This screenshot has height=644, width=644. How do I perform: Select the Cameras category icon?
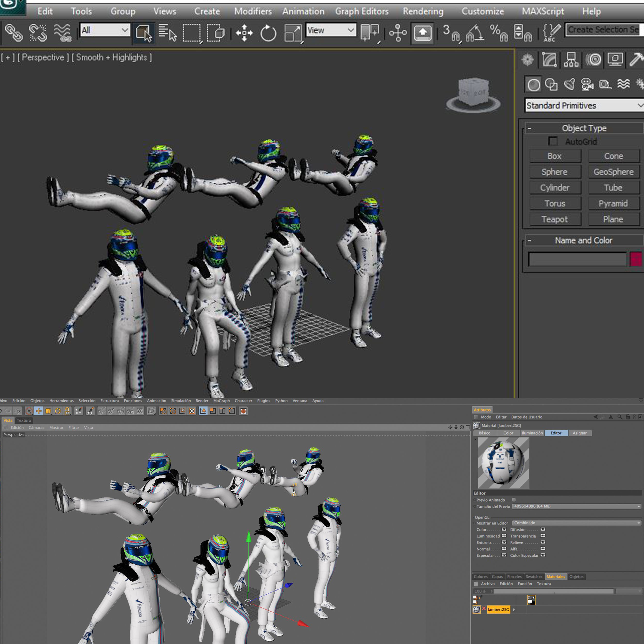pyautogui.click(x=587, y=85)
